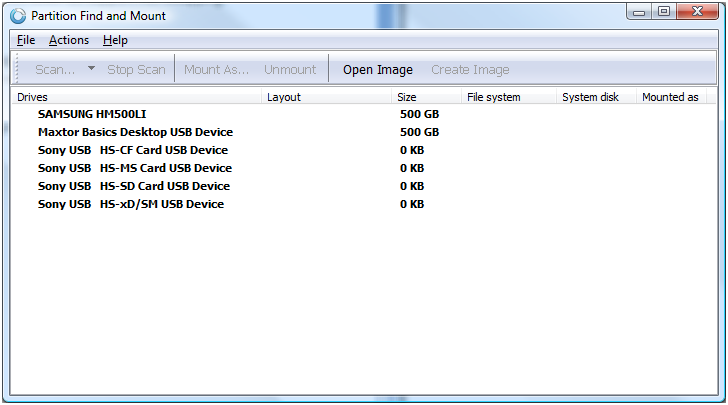The width and height of the screenshot is (728, 405).
Task: Click the Scan... toolbar button
Action: pos(55,70)
